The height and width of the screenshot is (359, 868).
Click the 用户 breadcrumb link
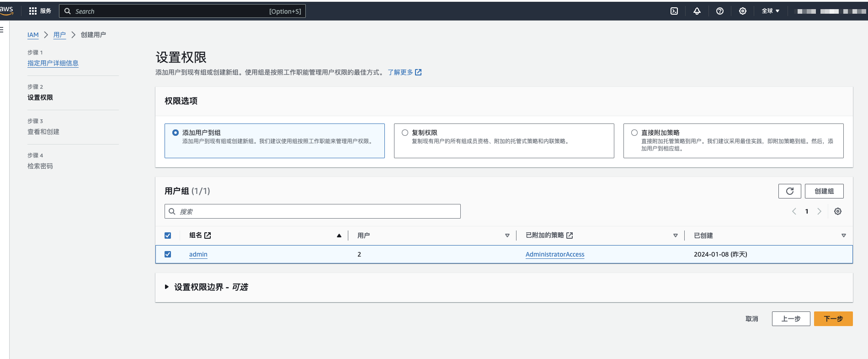click(x=59, y=35)
